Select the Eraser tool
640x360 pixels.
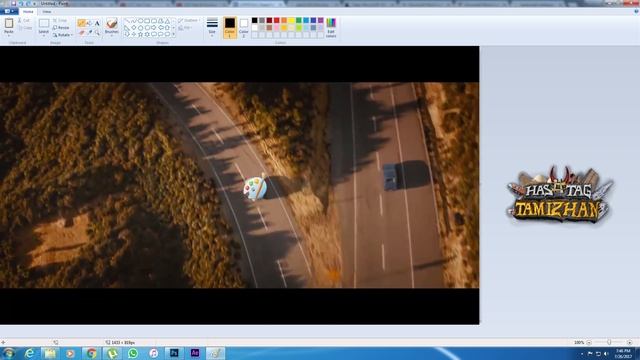coord(81,32)
